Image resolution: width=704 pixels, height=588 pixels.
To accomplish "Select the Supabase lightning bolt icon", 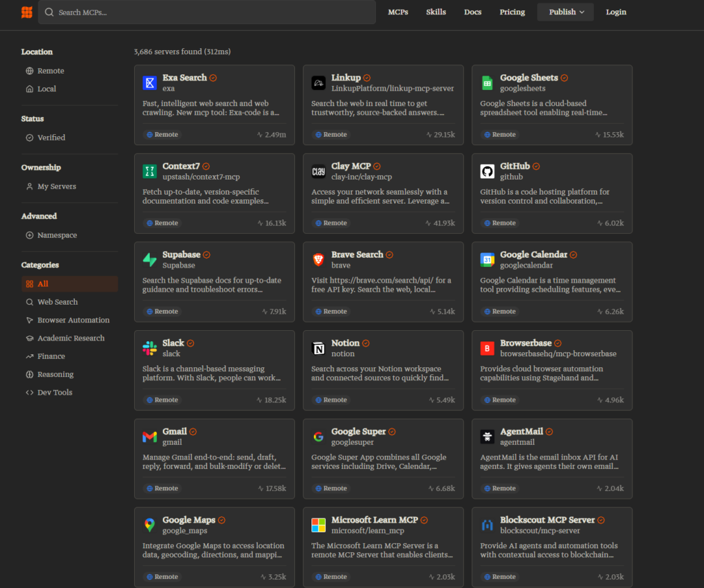I will click(x=150, y=260).
